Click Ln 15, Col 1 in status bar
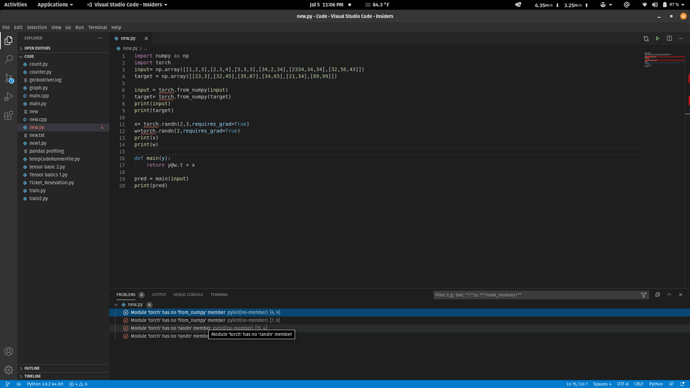 [577, 384]
